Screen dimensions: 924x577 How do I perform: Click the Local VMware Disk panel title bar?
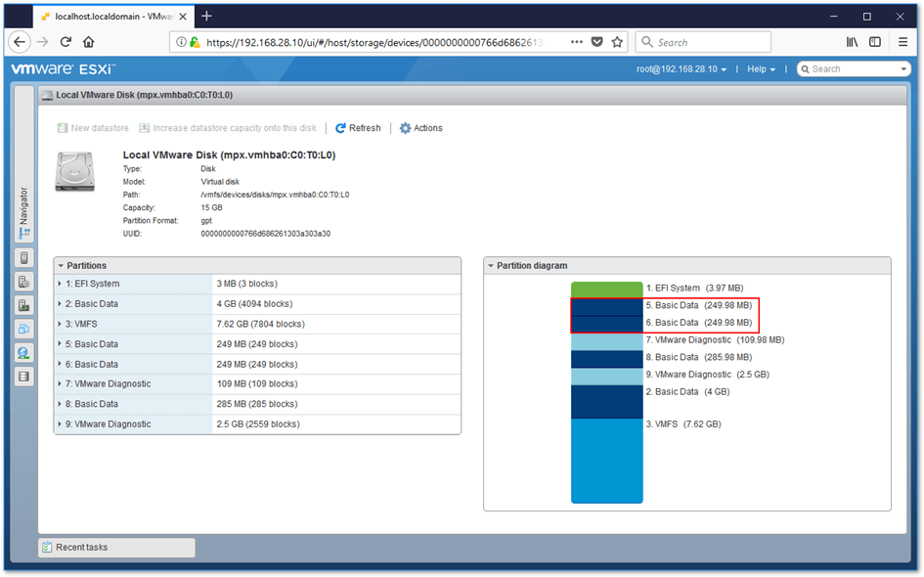click(472, 95)
